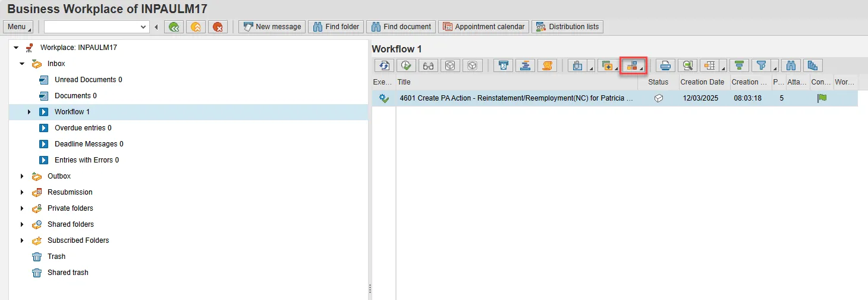This screenshot has width=868, height=300.
Task: Open the Menu button
Action: click(18, 27)
